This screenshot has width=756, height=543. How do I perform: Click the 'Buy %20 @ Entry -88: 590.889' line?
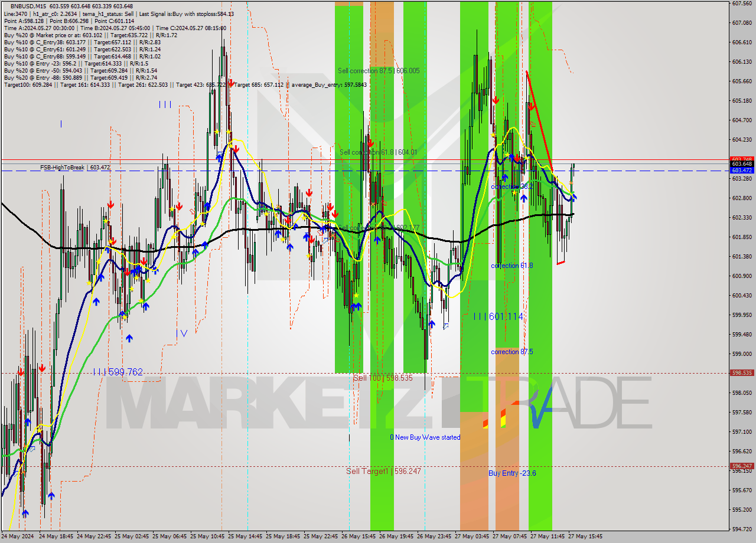click(x=80, y=77)
